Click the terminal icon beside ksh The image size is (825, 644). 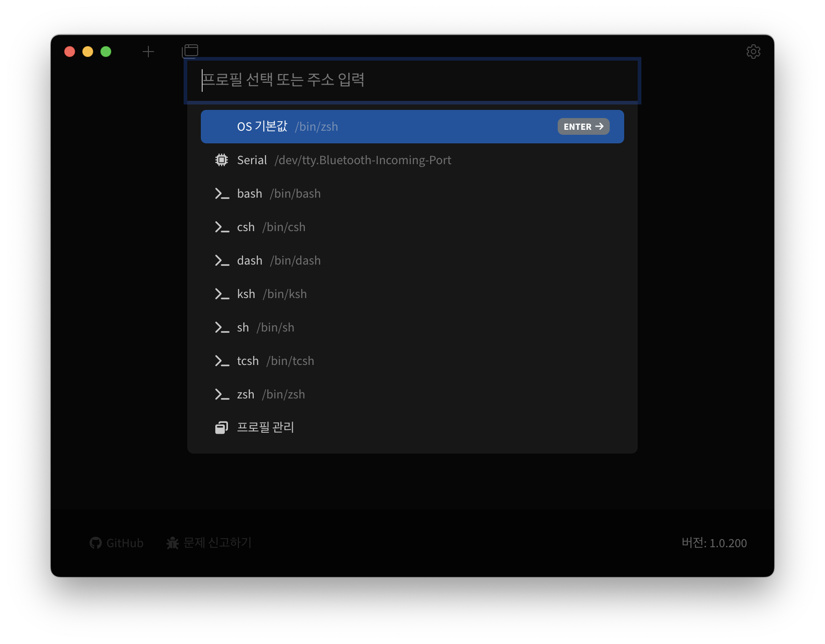[x=222, y=294]
